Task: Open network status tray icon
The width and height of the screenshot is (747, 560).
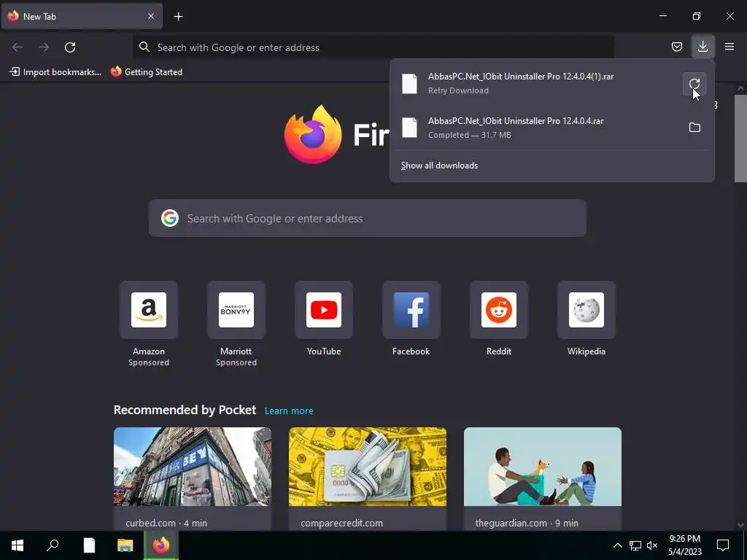Action: (635, 545)
